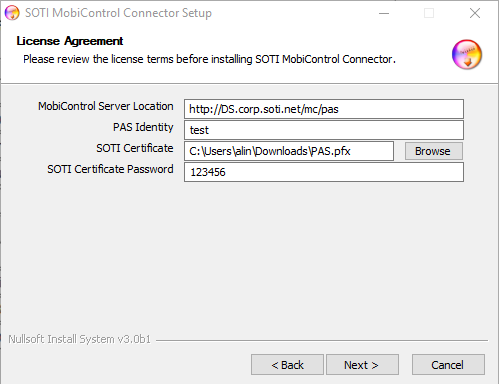This screenshot has width=499, height=384.
Task: Proceed with the Next button
Action: [362, 365]
